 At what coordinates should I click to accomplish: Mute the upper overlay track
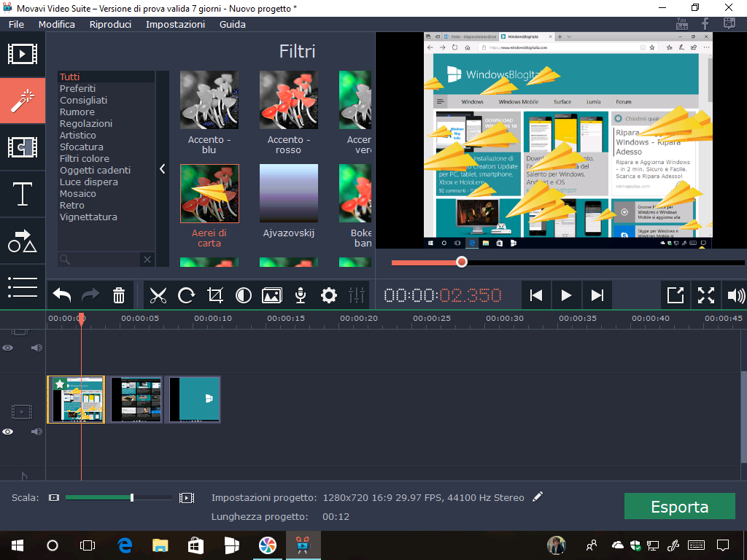tap(36, 348)
